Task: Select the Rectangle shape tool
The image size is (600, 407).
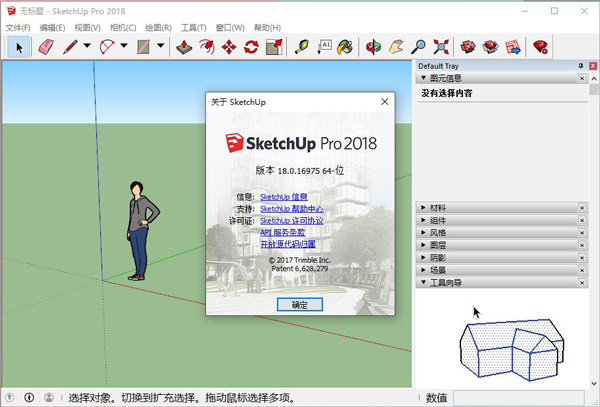Action: pyautogui.click(x=143, y=47)
